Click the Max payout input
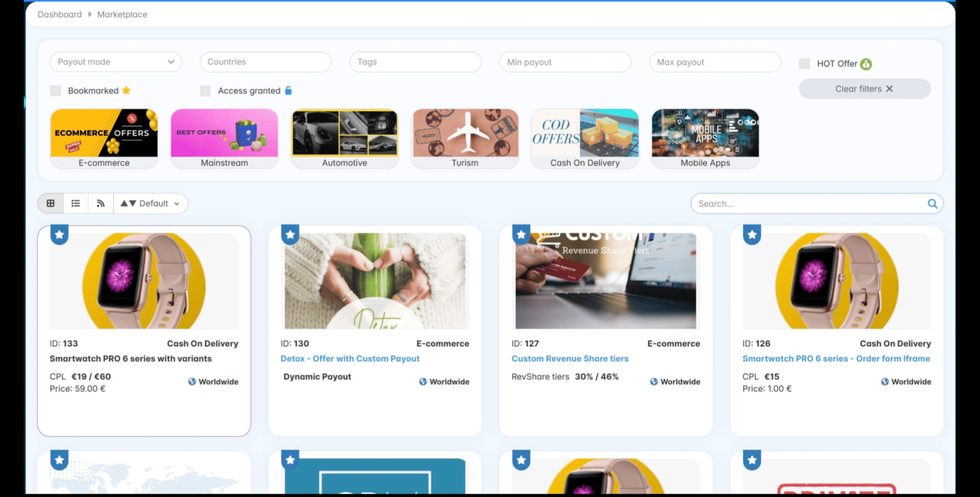 tap(715, 62)
